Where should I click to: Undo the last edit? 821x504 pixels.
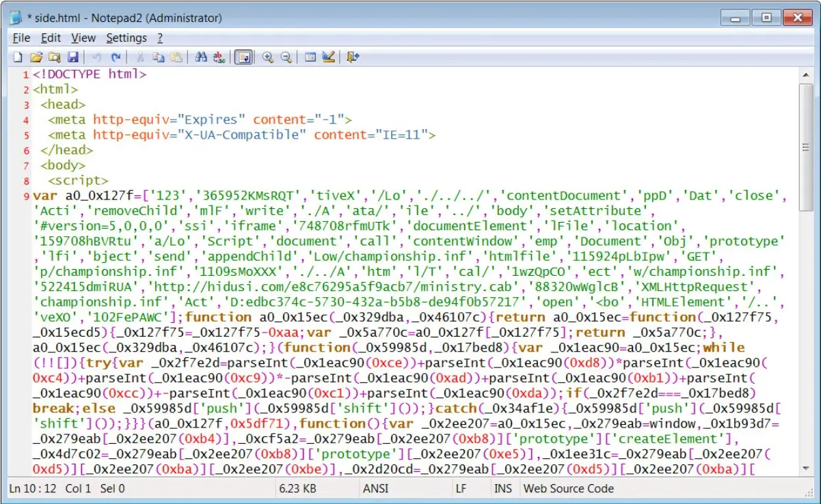pos(97,57)
